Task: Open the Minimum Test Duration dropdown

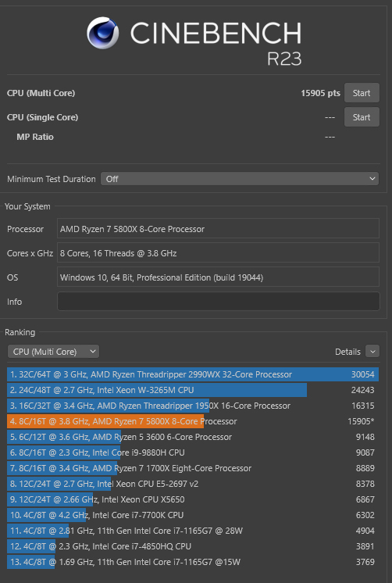Action: pyautogui.click(x=240, y=179)
